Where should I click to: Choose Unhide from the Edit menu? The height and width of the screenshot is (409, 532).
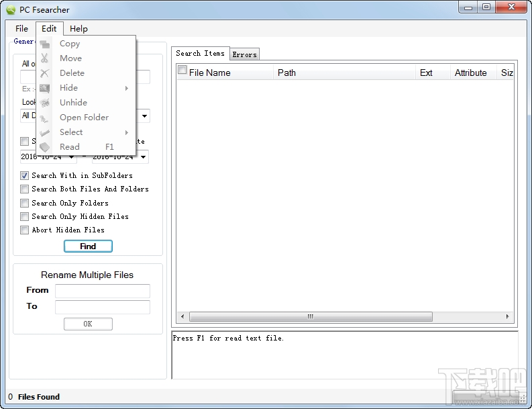86,103
